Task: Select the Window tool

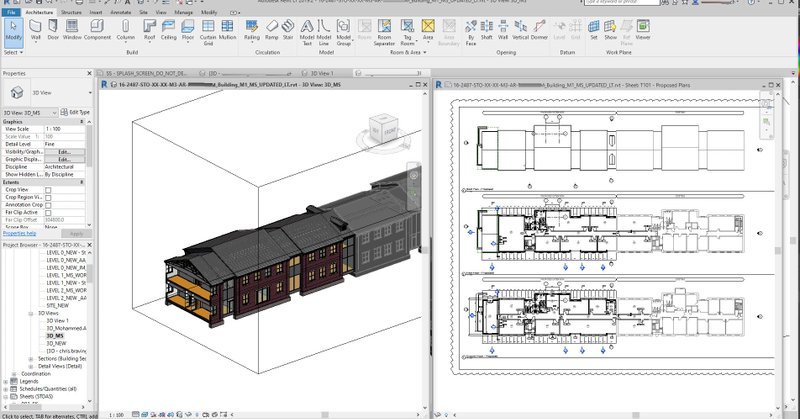Action: coord(72,30)
